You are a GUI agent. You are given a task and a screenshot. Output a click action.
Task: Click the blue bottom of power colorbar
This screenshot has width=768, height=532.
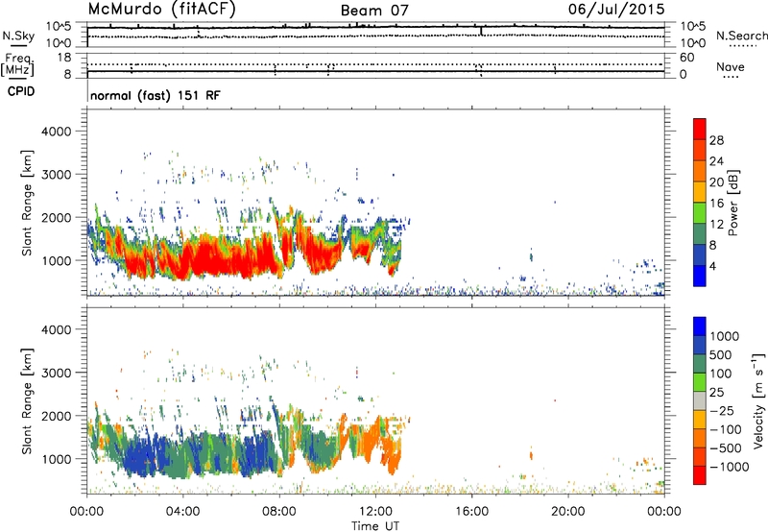tap(700, 276)
